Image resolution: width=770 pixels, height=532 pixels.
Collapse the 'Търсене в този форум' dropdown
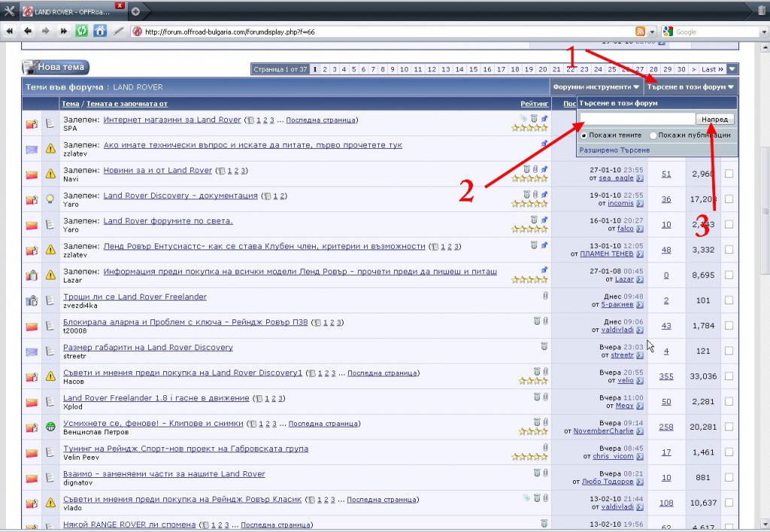[x=691, y=87]
